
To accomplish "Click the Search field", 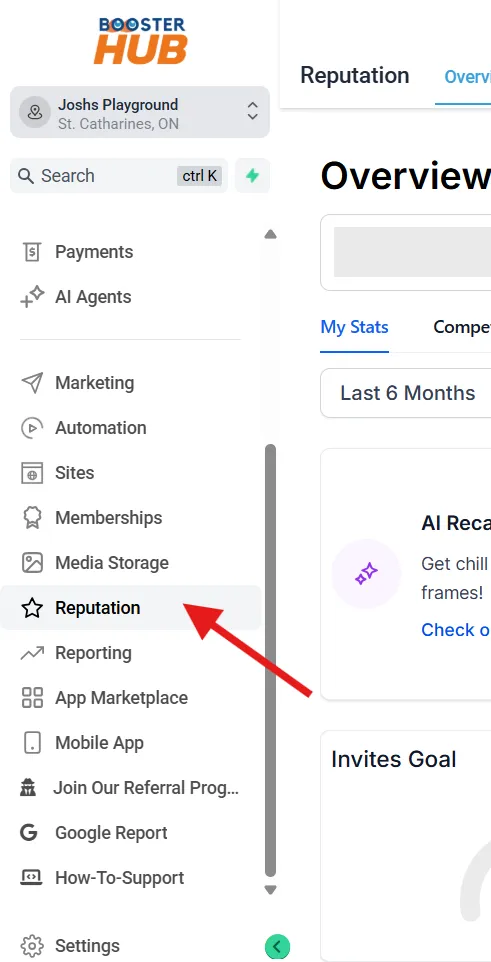I will pyautogui.click(x=119, y=176).
